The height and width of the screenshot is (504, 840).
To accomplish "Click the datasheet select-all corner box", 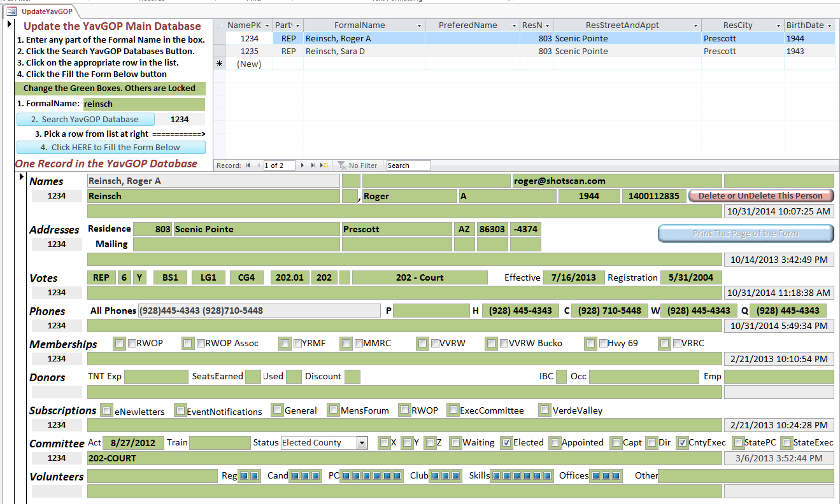I will point(219,25).
